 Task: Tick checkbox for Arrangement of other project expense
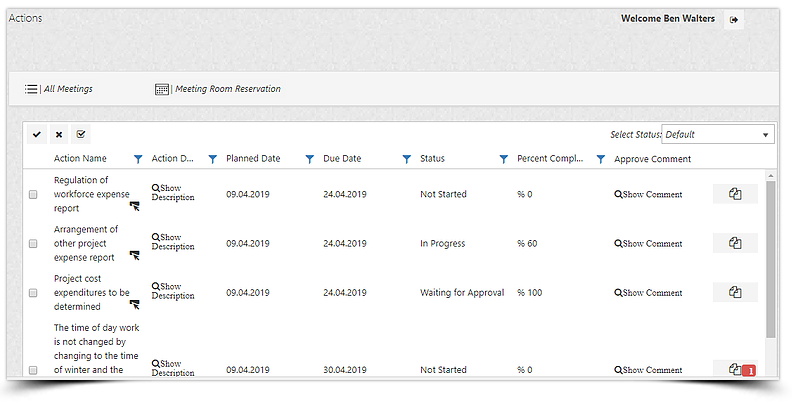[33, 244]
